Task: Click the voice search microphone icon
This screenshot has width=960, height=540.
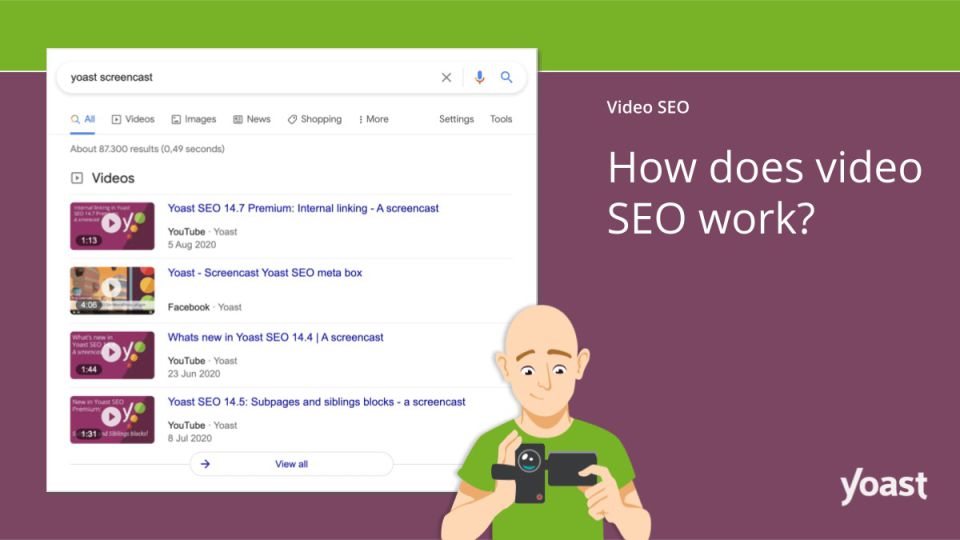Action: coord(480,77)
